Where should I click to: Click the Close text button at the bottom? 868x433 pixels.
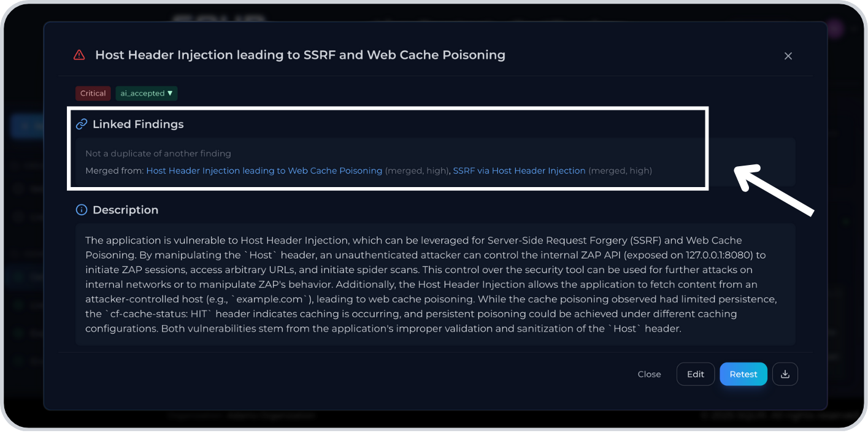(x=649, y=374)
